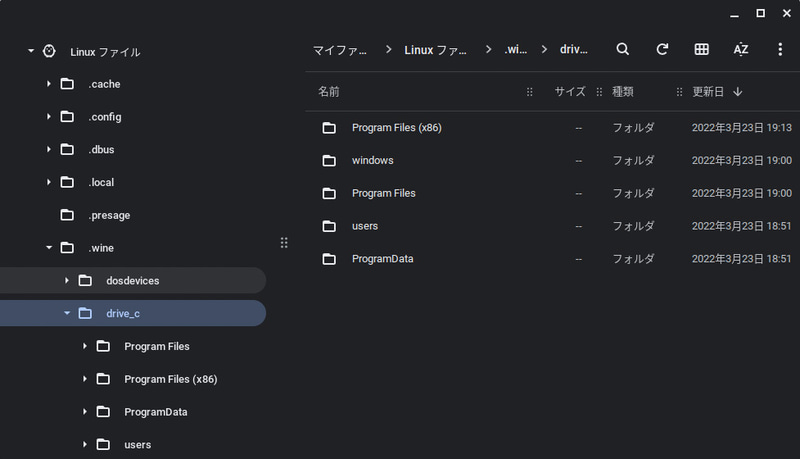This screenshot has height=459, width=800.
Task: Click the drive_c folder icon in tree
Action: [x=85, y=313]
